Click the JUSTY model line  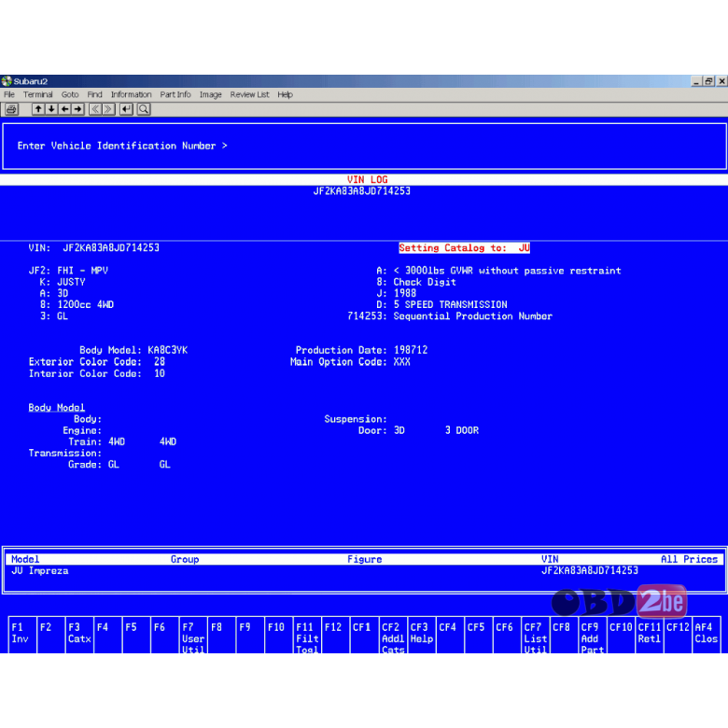(x=71, y=282)
